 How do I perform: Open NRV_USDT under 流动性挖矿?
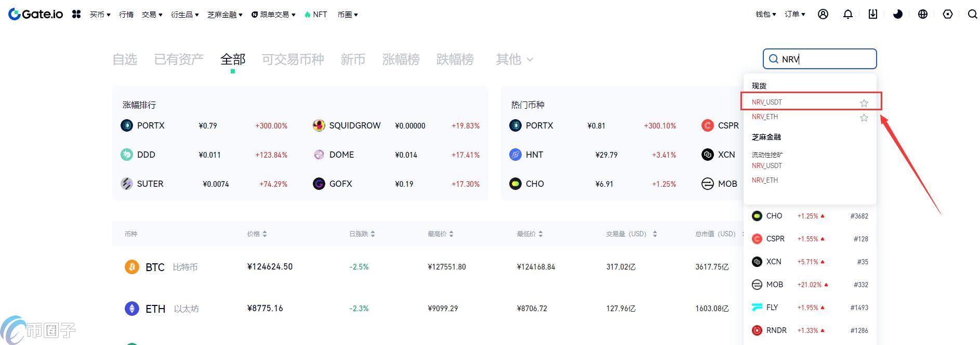pos(766,165)
